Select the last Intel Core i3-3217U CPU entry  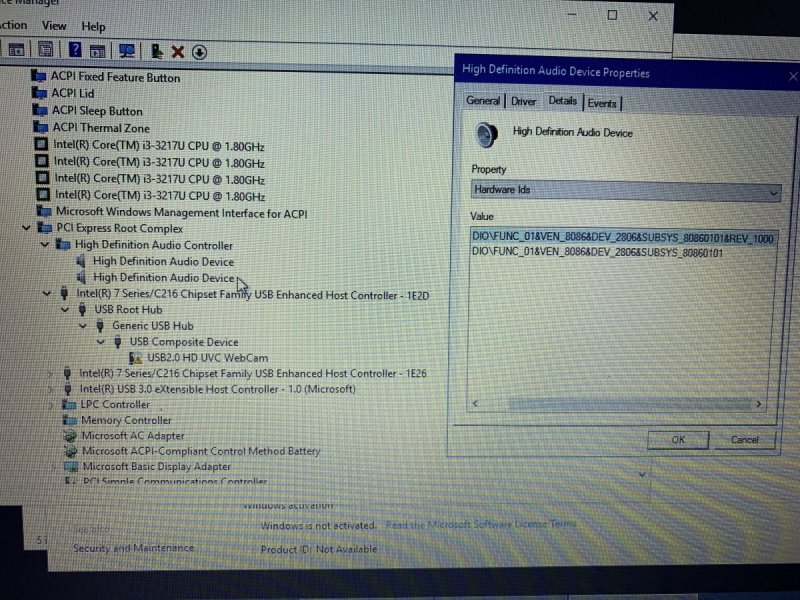(x=160, y=195)
